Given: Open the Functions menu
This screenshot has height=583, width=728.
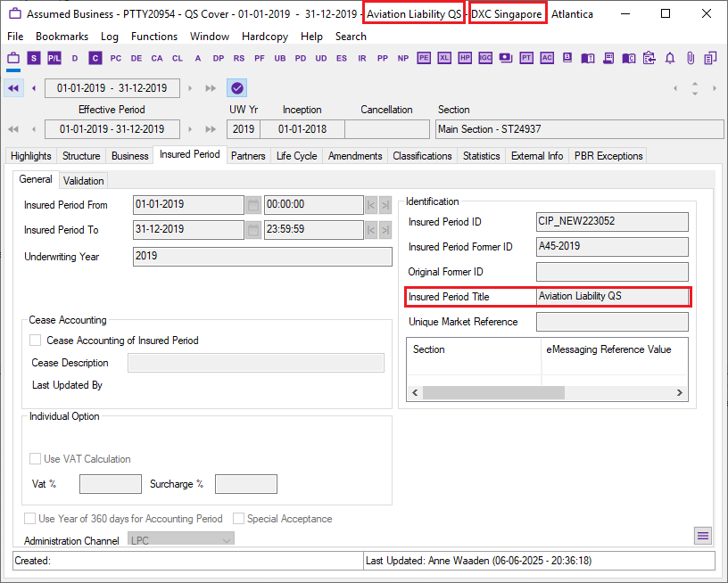Looking at the screenshot, I should [x=154, y=37].
